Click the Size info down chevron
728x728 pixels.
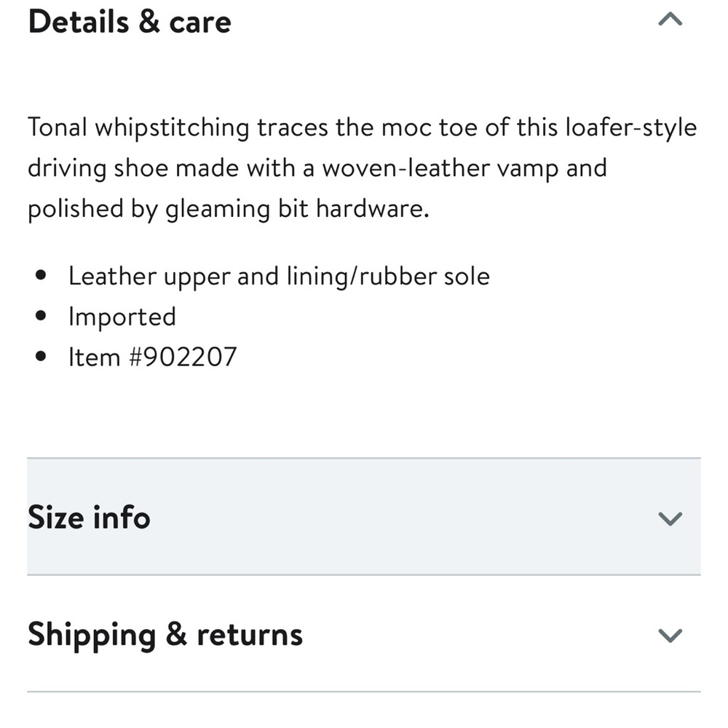[x=670, y=518]
